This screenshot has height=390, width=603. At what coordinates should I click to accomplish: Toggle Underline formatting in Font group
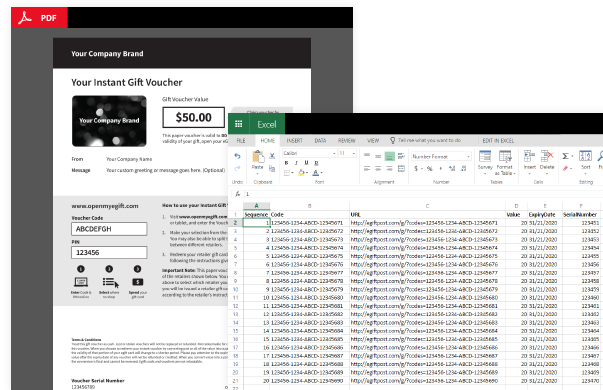tap(306, 163)
